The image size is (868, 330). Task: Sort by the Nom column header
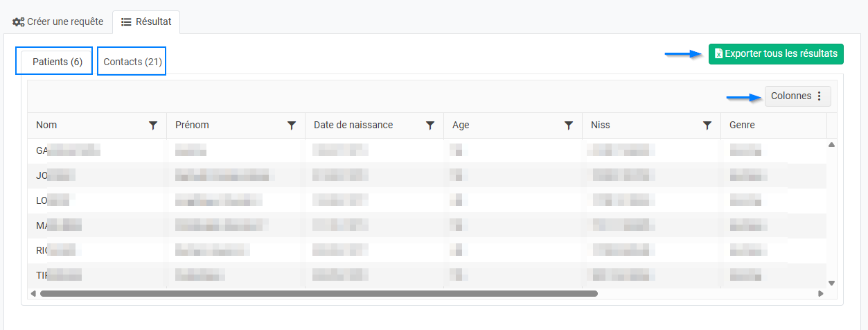point(47,125)
